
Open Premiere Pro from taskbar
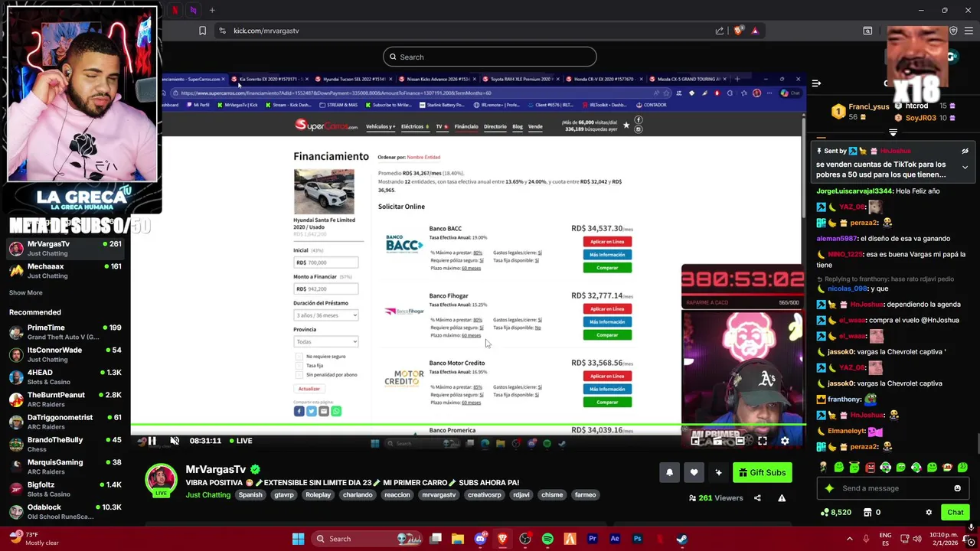592,539
